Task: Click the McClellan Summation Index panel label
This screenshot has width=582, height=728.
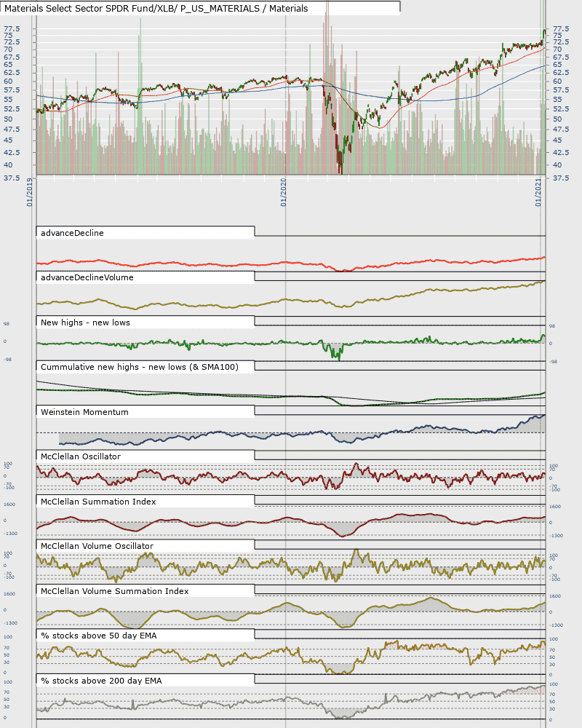Action: point(98,502)
